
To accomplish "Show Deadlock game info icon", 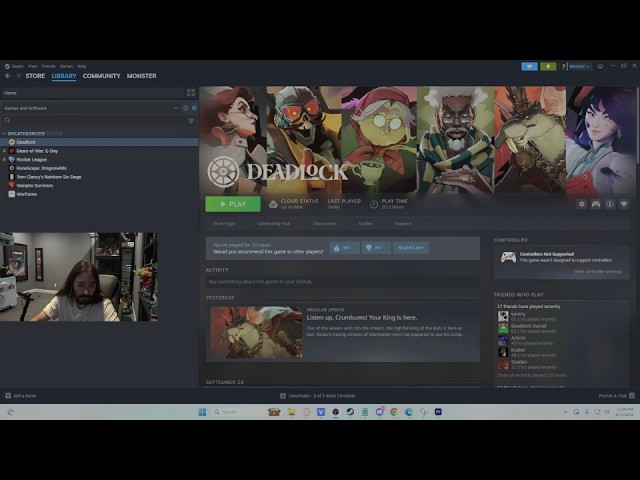I will pos(609,204).
